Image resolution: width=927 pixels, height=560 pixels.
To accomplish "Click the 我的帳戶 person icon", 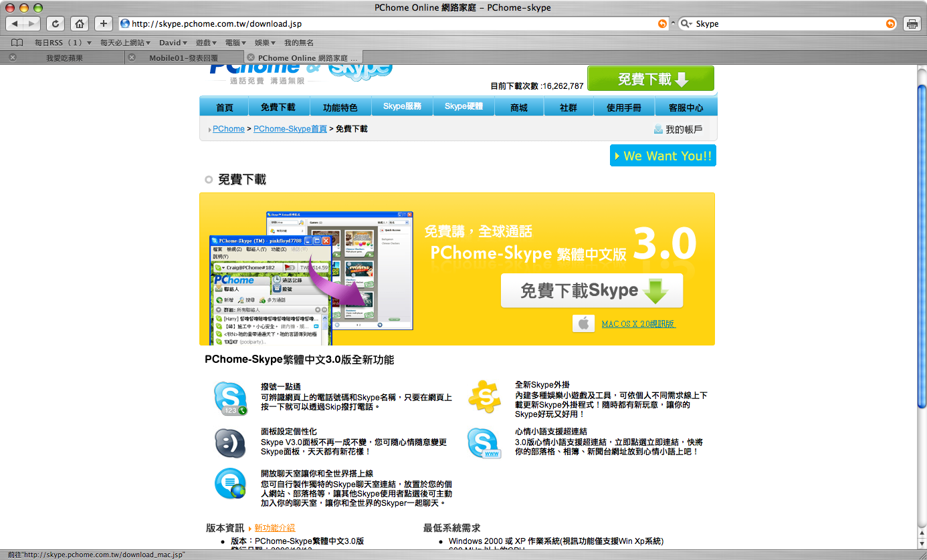I will point(658,129).
